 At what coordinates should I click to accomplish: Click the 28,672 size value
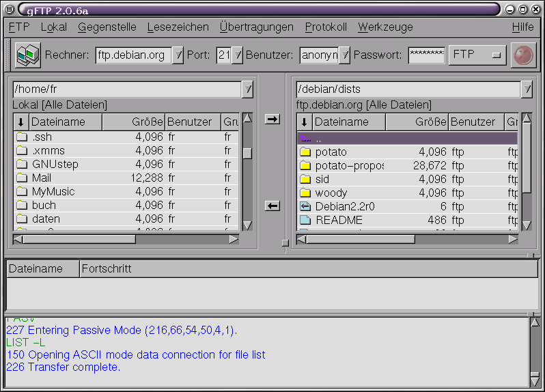tap(430, 165)
